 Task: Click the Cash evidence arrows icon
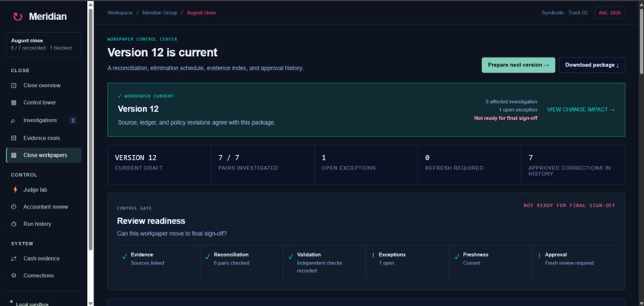(14, 258)
